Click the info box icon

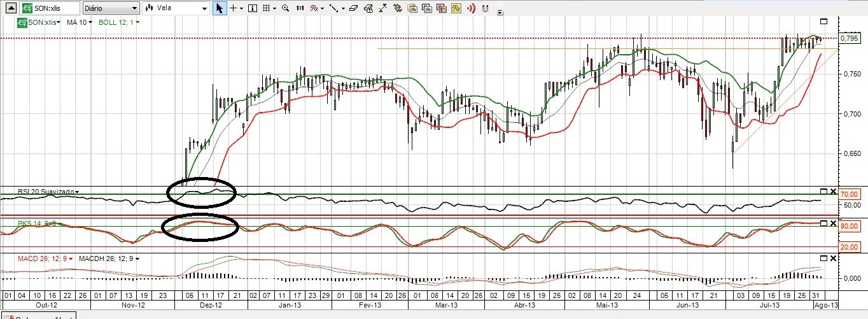coord(252,8)
